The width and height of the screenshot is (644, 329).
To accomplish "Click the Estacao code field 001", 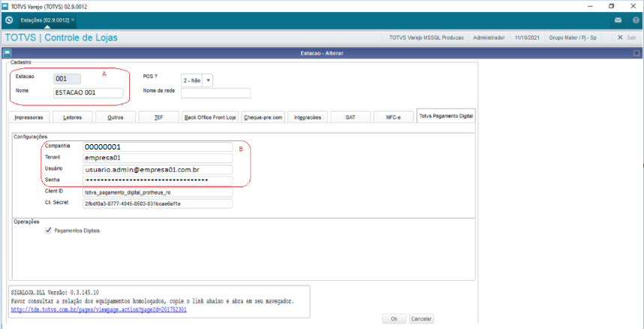I will pyautogui.click(x=67, y=79).
